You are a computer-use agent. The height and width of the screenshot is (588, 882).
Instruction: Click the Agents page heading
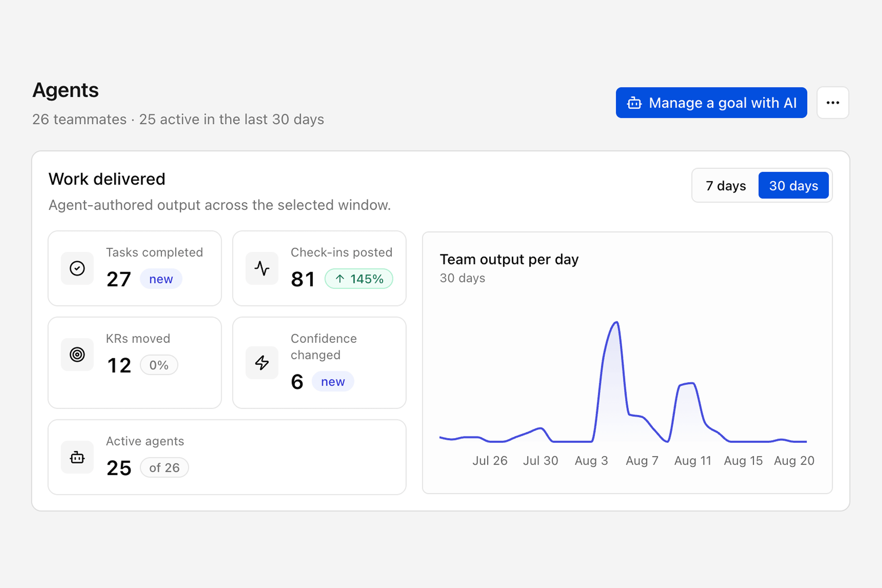click(x=66, y=90)
